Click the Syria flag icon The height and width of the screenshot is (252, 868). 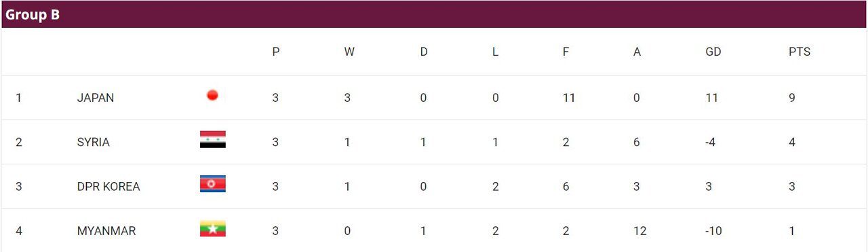pyautogui.click(x=212, y=140)
